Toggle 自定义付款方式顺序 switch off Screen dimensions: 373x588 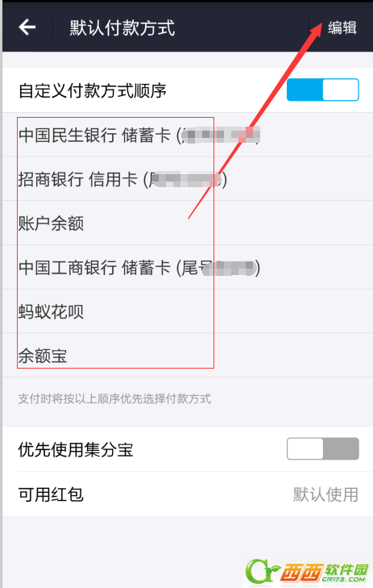tap(323, 90)
